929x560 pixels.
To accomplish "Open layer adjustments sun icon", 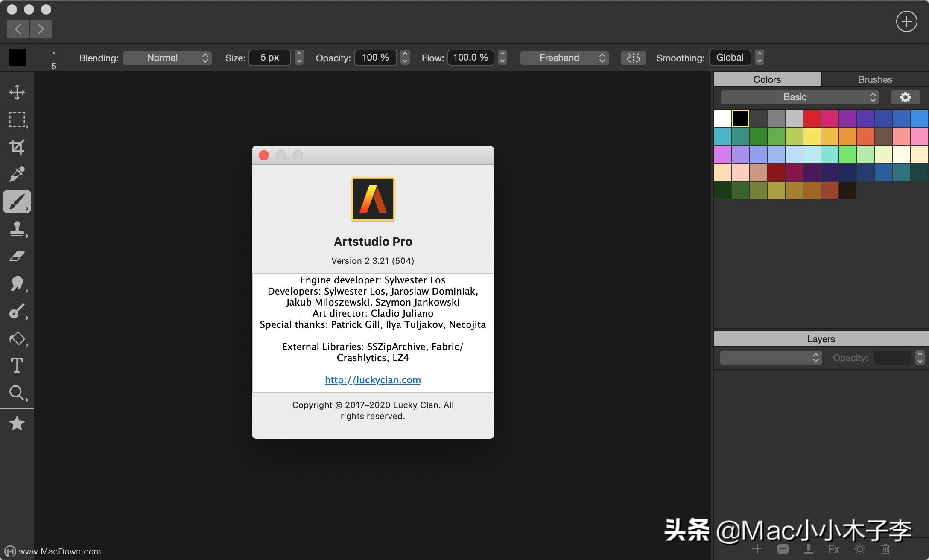I will (860, 549).
